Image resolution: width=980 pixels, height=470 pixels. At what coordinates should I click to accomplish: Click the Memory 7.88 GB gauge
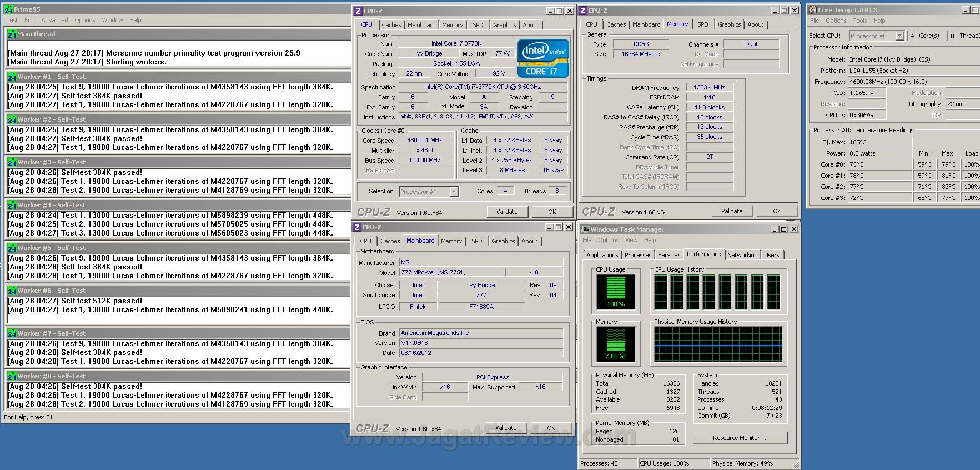pos(615,344)
